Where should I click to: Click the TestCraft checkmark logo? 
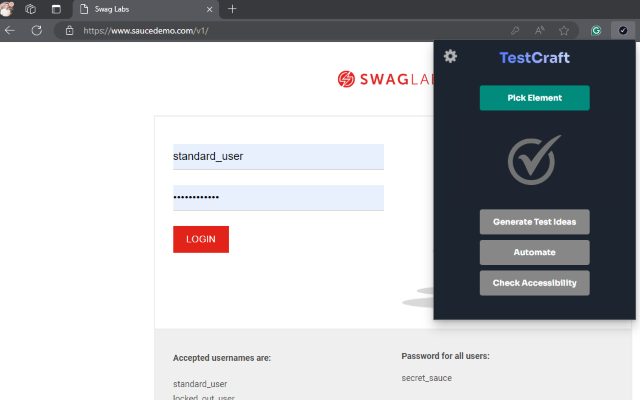click(x=534, y=160)
